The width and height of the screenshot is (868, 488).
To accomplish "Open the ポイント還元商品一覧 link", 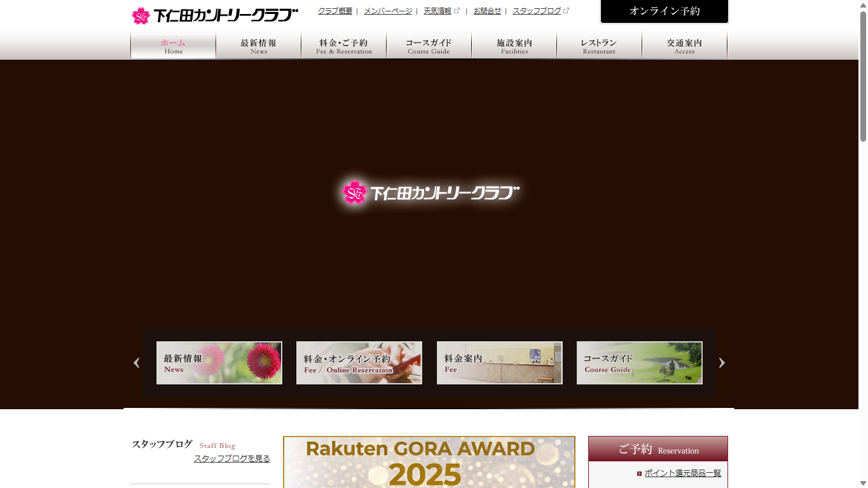I will 683,473.
